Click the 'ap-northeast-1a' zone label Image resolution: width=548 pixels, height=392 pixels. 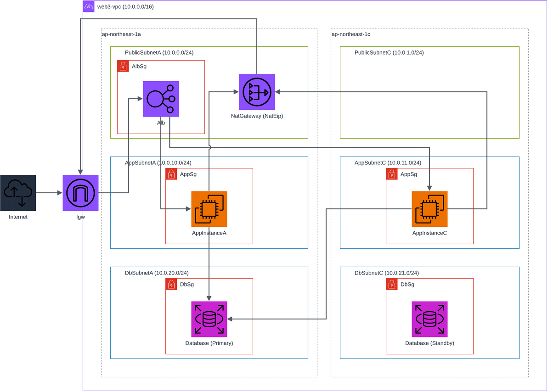tap(121, 34)
